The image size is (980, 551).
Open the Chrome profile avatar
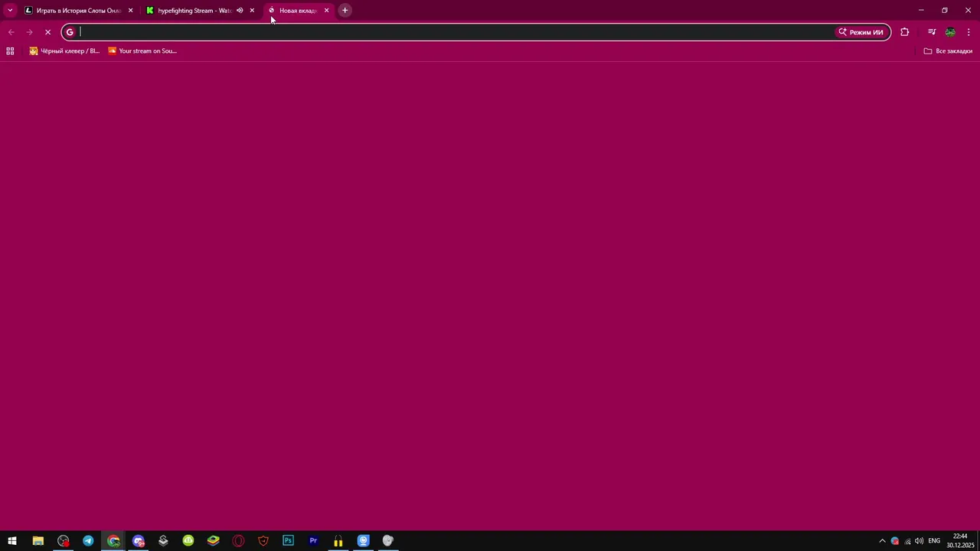950,32
